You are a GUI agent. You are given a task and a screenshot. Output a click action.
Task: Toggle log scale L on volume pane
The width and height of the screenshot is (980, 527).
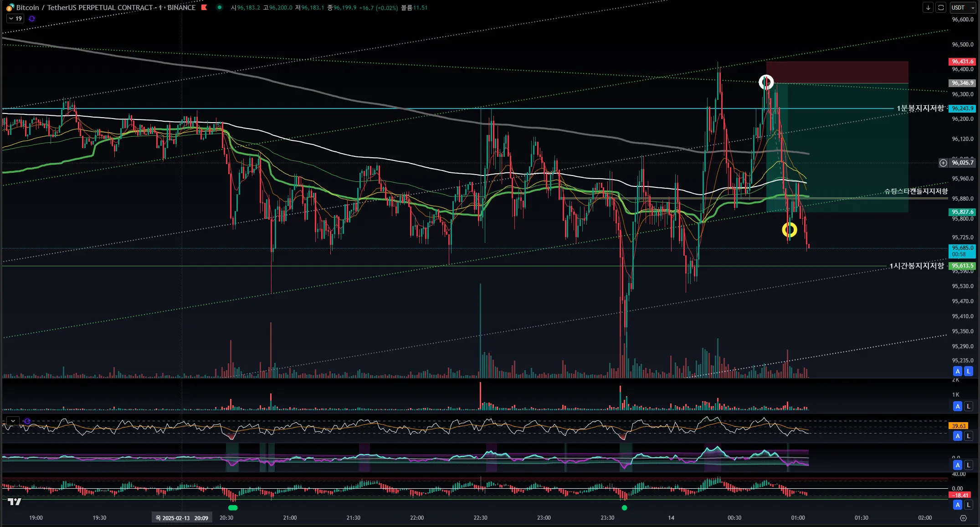[969, 406]
